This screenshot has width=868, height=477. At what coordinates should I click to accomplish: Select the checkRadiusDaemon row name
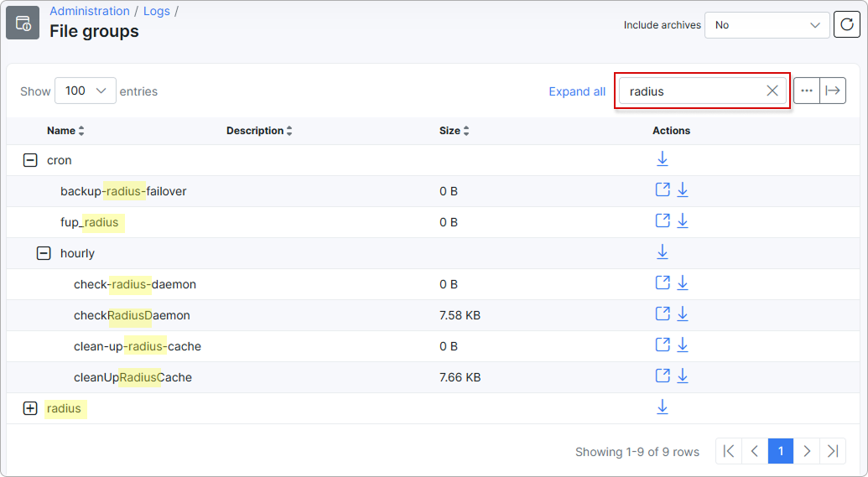132,315
